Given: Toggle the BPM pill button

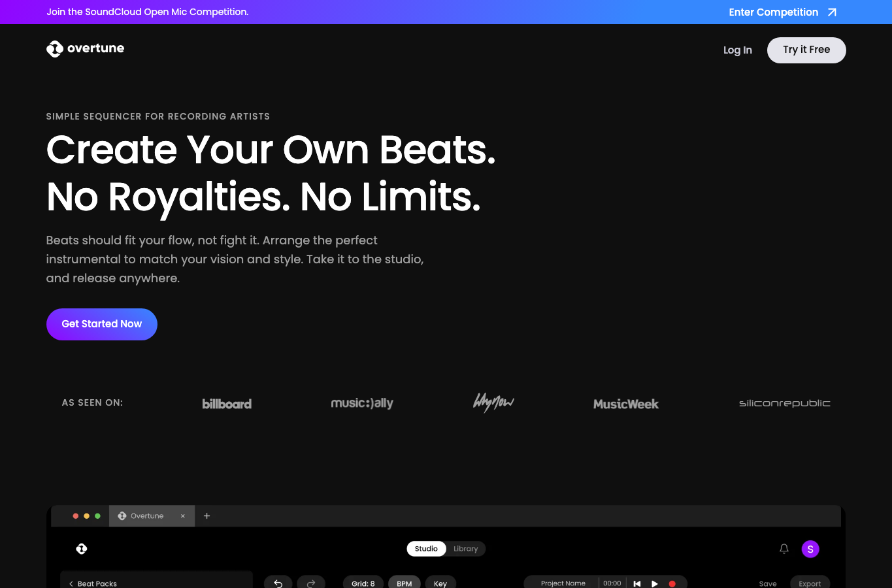Looking at the screenshot, I should point(405,583).
